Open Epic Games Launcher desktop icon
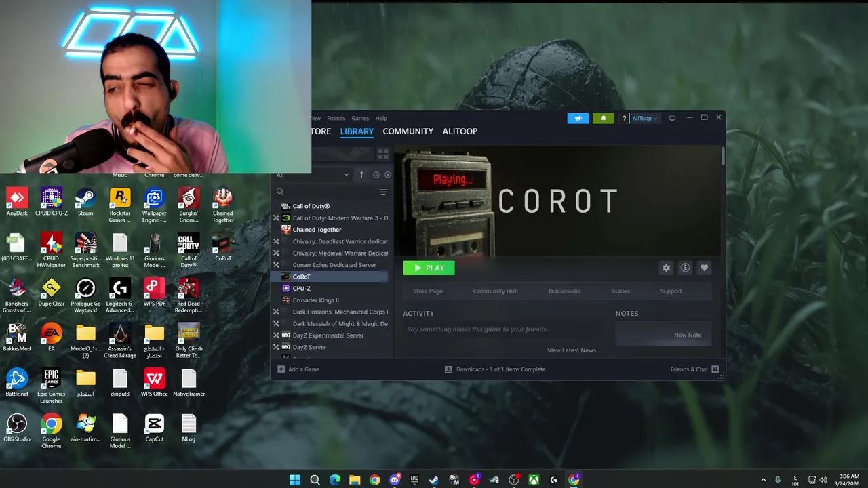The image size is (868, 488). 51,386
